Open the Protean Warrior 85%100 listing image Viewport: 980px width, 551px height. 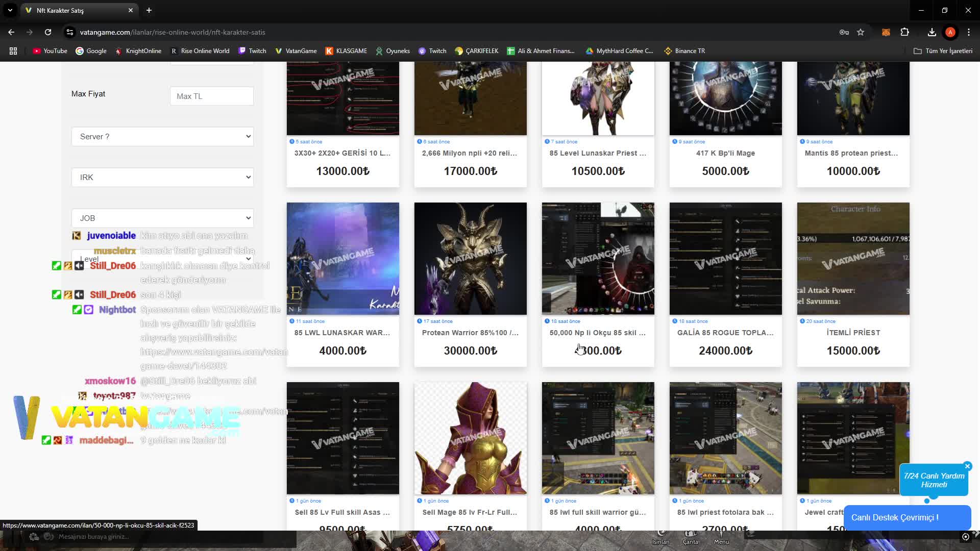[x=471, y=259]
